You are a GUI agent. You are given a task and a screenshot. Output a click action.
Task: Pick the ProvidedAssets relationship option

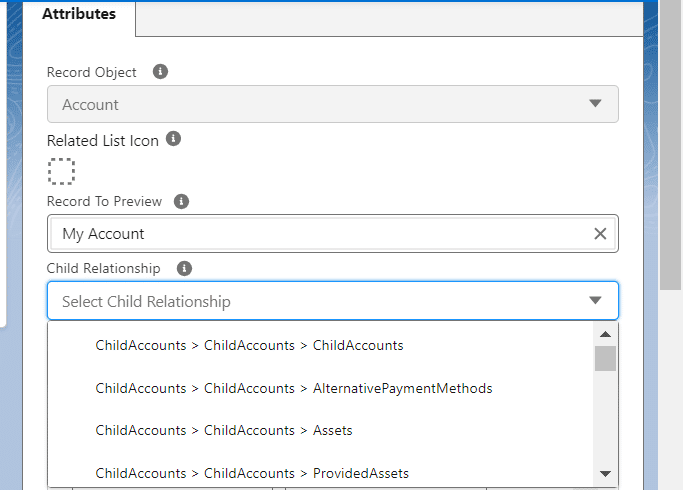click(252, 472)
